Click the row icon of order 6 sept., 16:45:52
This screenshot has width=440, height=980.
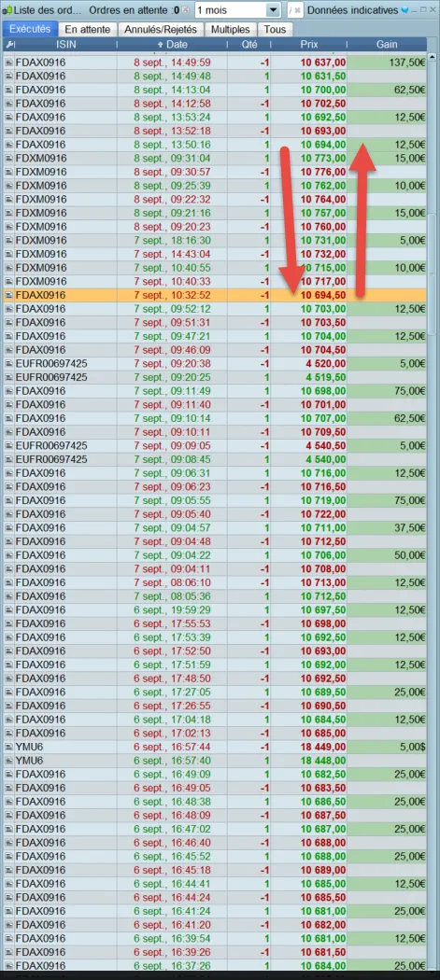8,856
